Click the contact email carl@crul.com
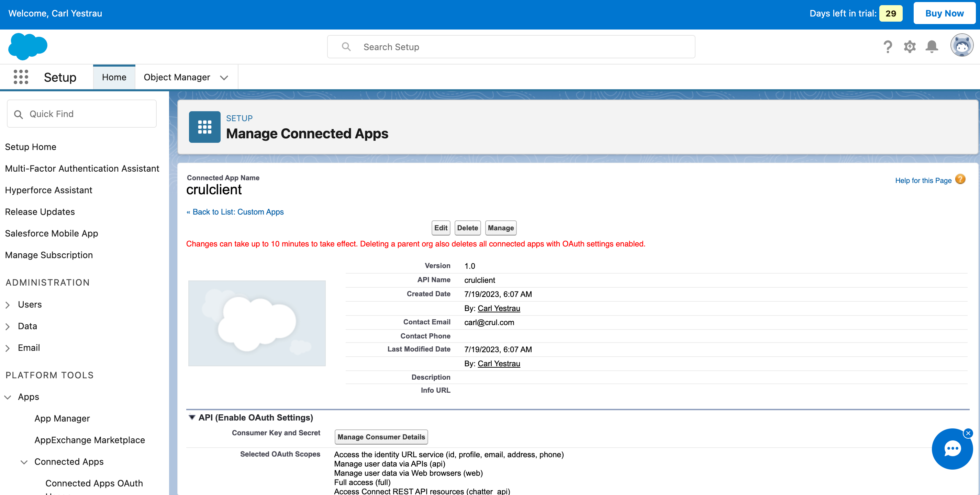 489,322
